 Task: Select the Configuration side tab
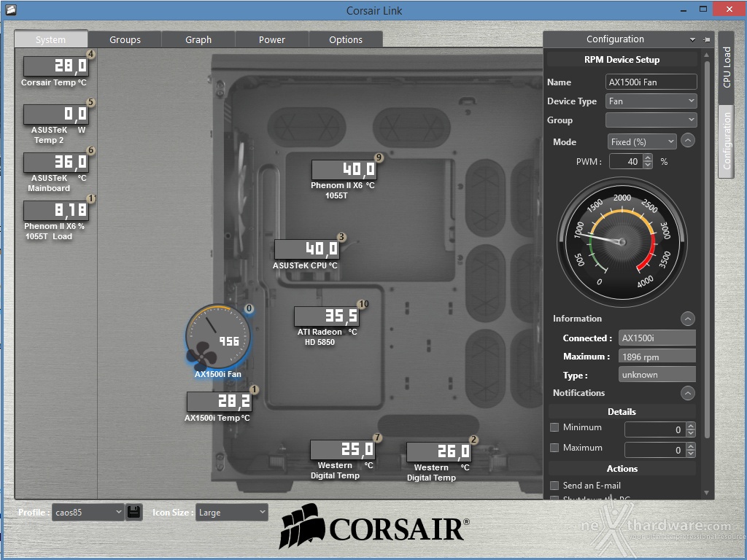click(727, 141)
